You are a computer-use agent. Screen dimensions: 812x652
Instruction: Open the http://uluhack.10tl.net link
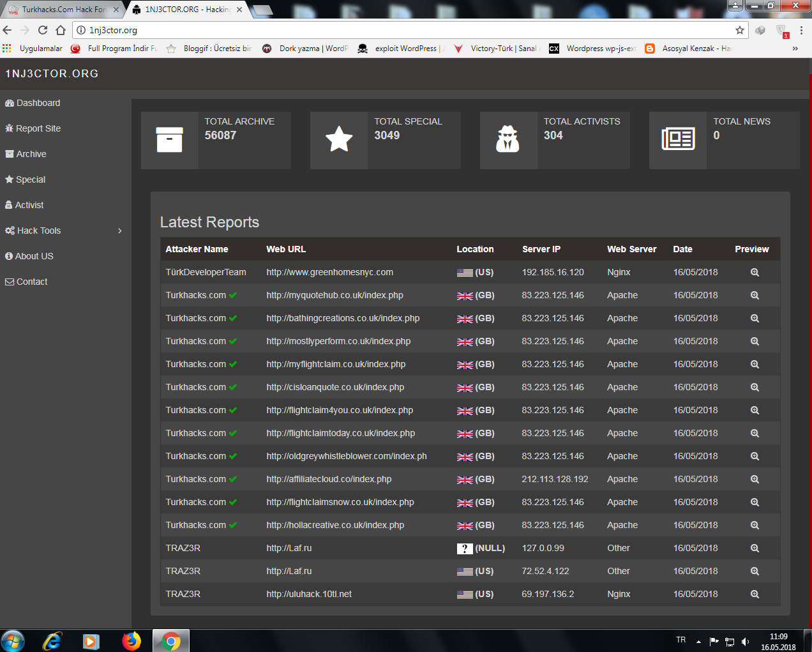tap(309, 594)
